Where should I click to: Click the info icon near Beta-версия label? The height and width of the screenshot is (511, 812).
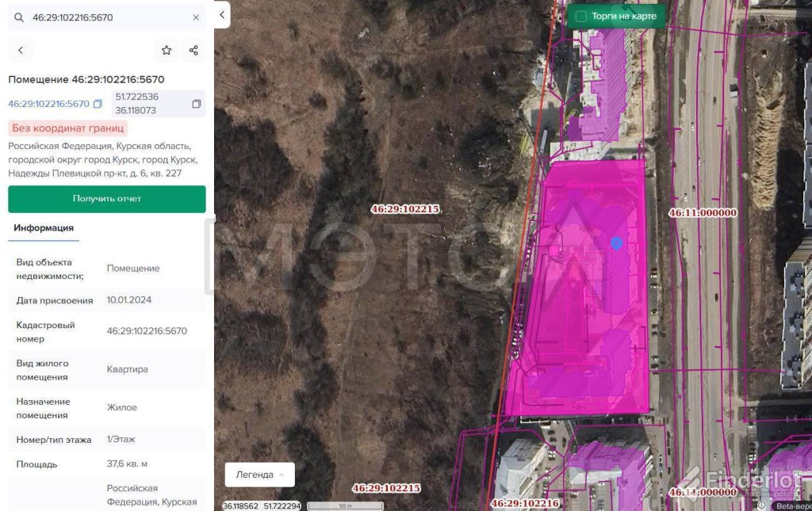click(x=762, y=505)
